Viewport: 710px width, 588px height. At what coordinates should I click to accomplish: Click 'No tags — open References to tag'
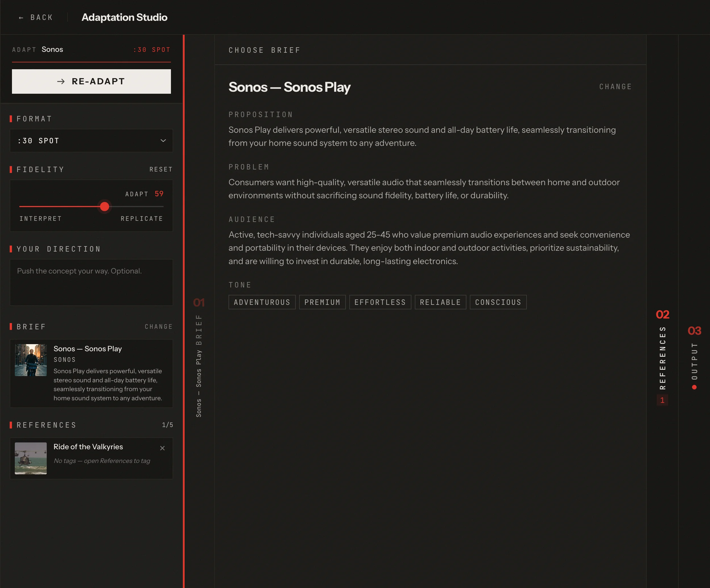tap(102, 461)
